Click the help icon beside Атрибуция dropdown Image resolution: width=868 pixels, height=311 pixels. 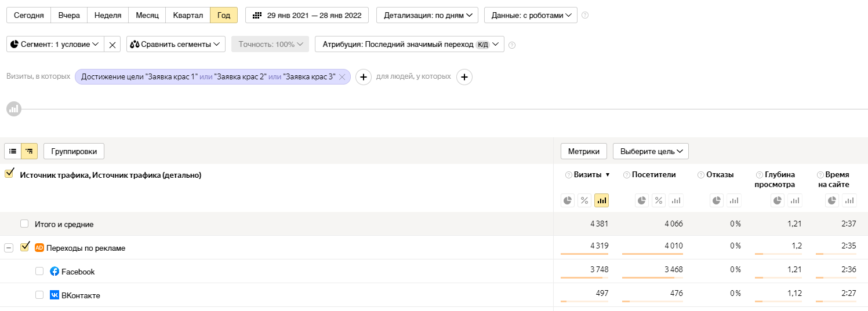click(x=512, y=45)
